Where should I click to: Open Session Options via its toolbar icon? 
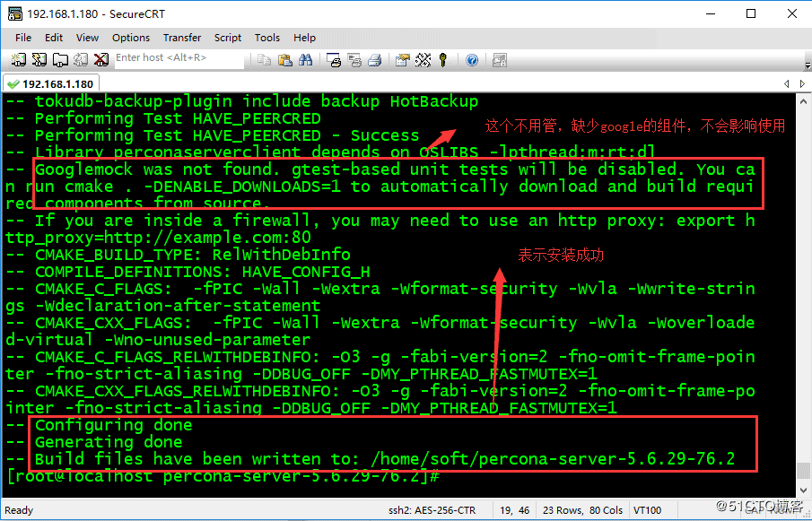[x=400, y=60]
